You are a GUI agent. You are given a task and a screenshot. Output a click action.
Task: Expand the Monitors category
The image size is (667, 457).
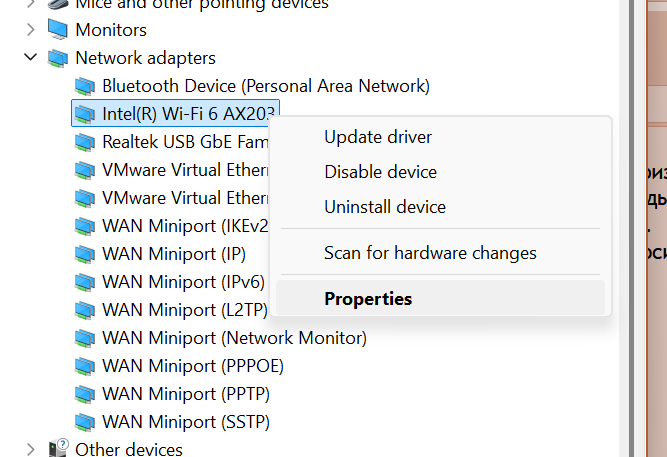[x=31, y=30]
